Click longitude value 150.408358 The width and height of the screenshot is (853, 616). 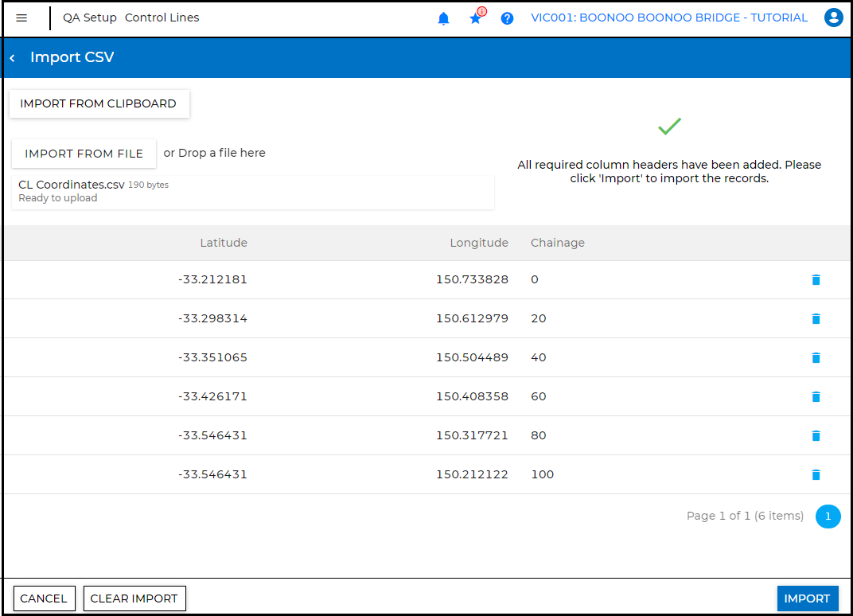[x=472, y=396]
